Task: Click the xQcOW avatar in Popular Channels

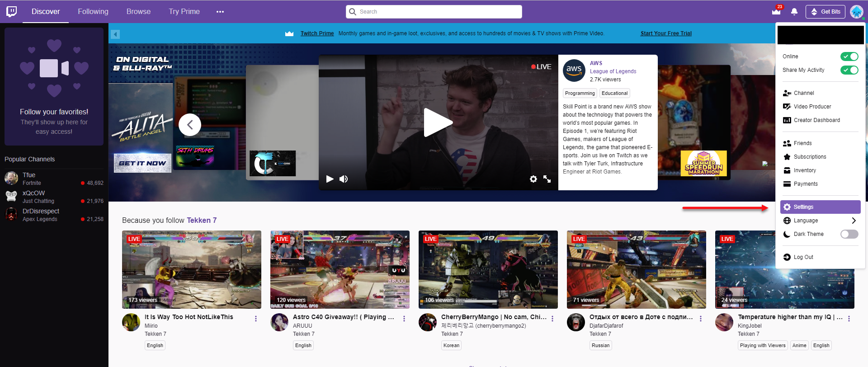Action: tap(11, 196)
